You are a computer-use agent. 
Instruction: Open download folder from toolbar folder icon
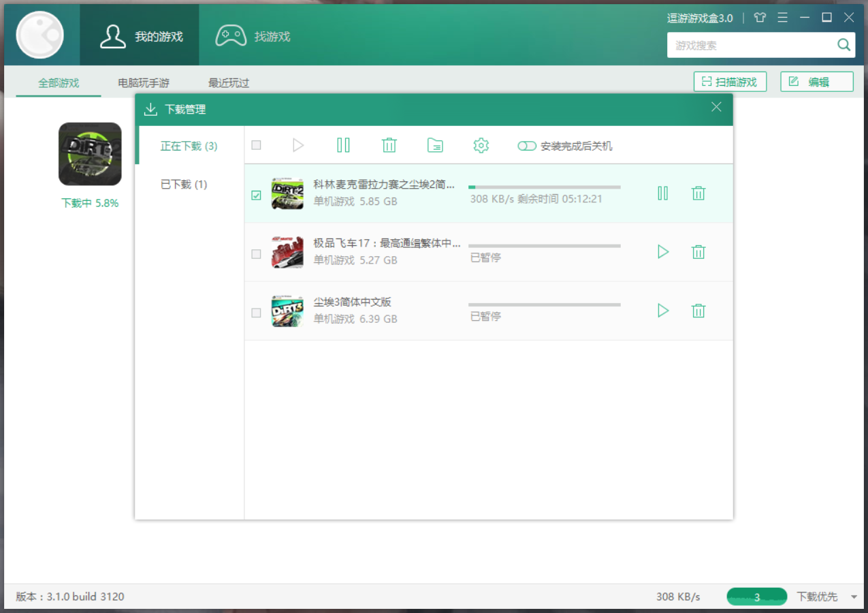tap(435, 145)
